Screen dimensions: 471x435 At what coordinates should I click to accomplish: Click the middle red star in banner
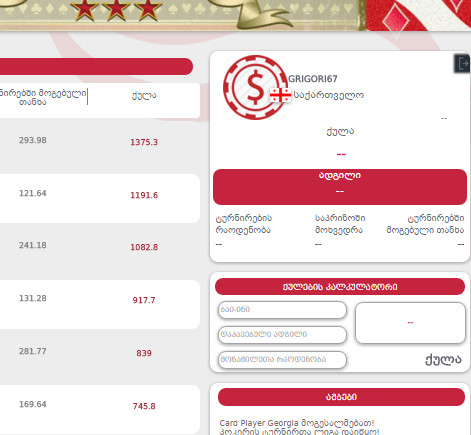pos(116,9)
